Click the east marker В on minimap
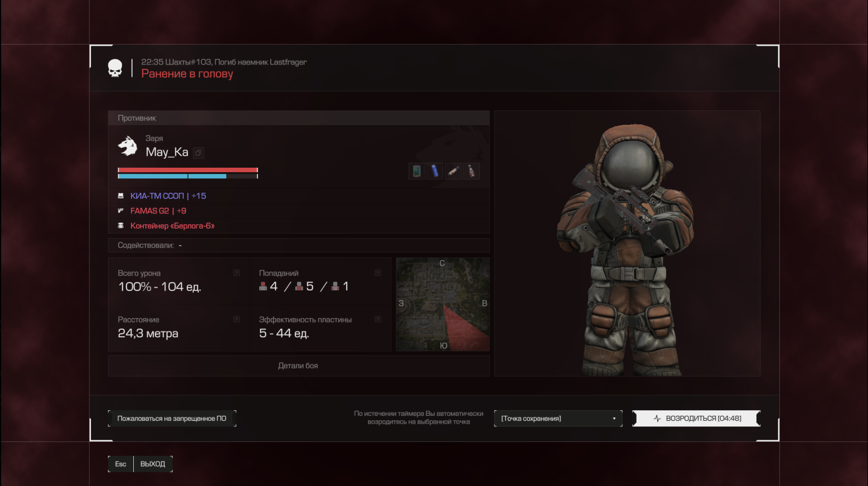 (x=484, y=304)
